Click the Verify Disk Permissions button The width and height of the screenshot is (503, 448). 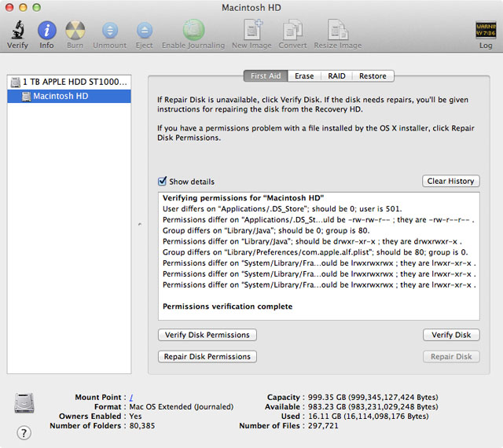(207, 335)
